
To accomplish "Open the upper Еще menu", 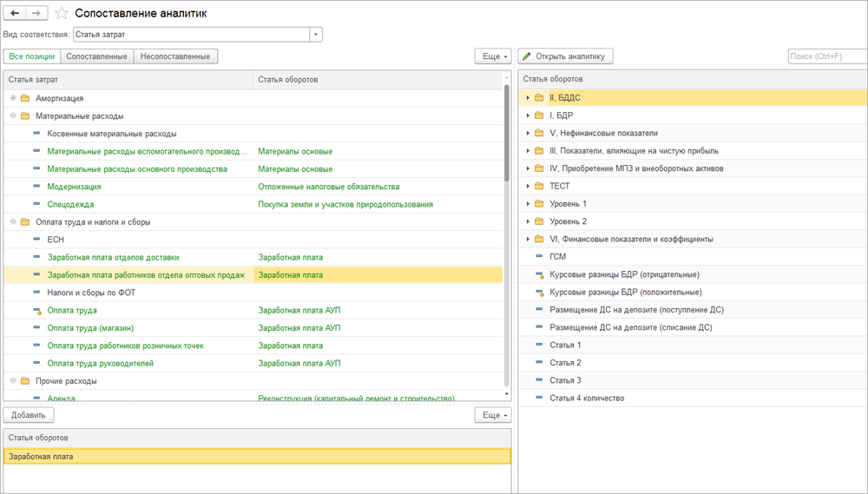I will pos(492,56).
